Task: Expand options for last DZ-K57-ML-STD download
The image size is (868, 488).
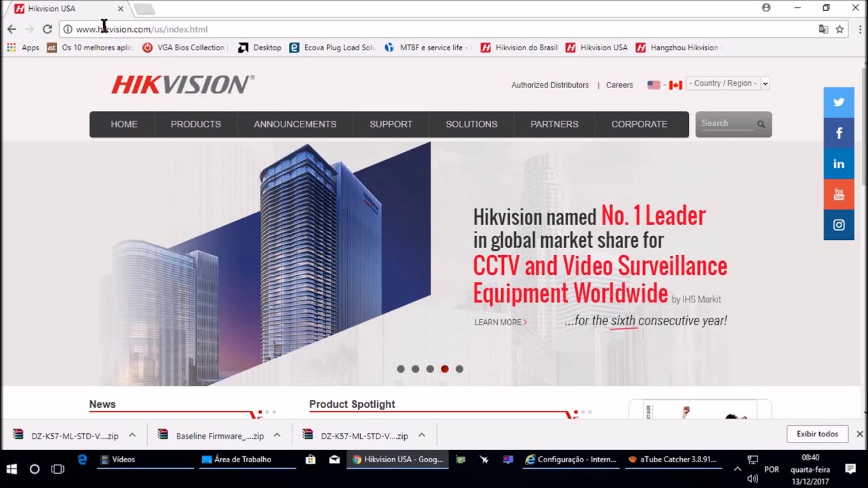Action: (422, 435)
